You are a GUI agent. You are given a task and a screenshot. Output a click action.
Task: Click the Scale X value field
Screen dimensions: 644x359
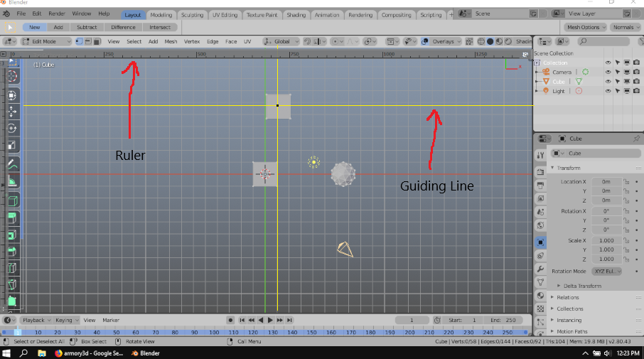click(606, 240)
